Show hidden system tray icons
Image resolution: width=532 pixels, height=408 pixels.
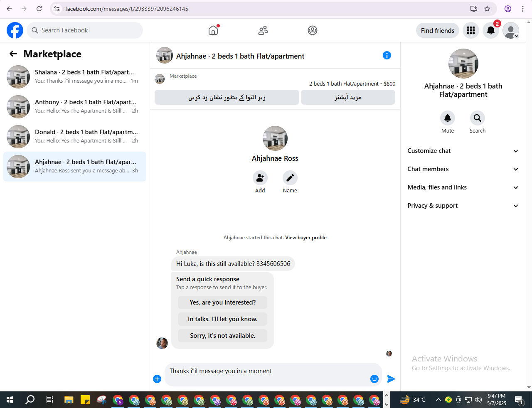tap(438, 400)
